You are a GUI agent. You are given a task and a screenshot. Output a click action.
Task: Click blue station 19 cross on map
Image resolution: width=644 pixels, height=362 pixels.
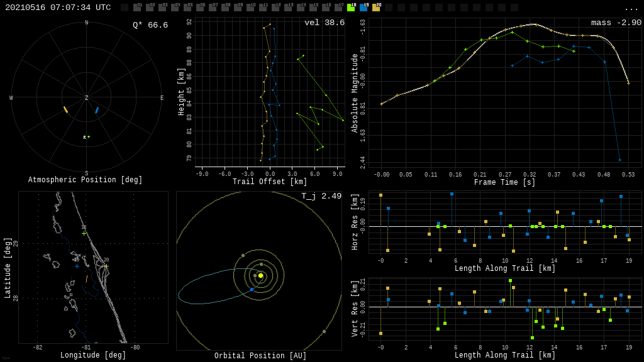(77, 266)
